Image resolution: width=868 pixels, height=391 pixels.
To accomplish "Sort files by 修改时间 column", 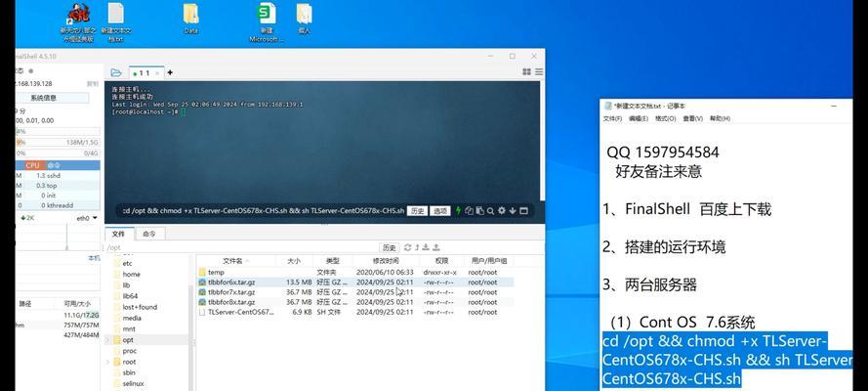I will pos(386,261).
